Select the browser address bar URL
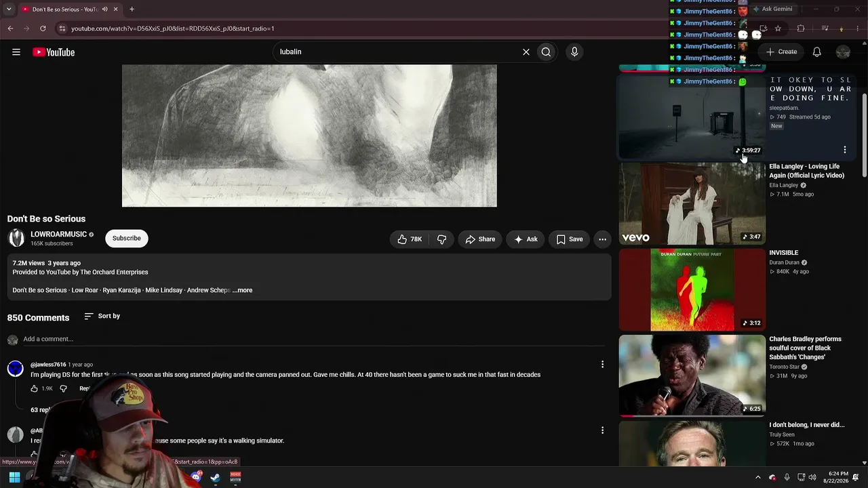The height and width of the screenshot is (488, 868). click(x=173, y=28)
